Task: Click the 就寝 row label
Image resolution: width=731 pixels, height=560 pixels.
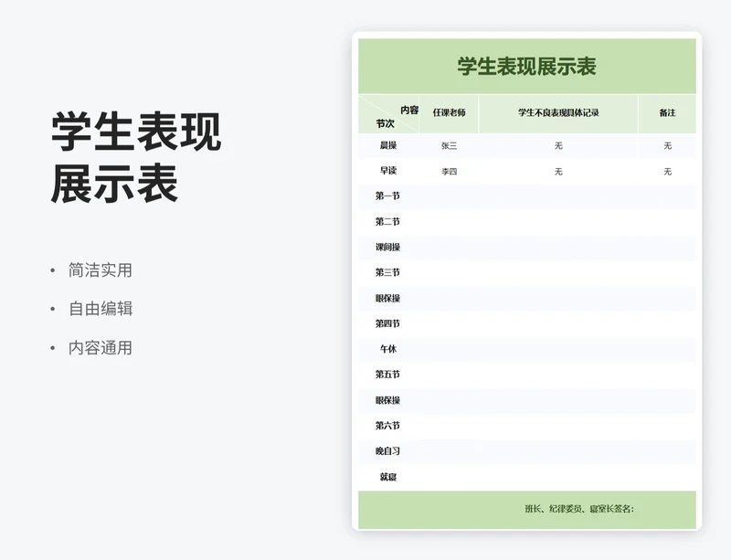Action: coord(387,477)
